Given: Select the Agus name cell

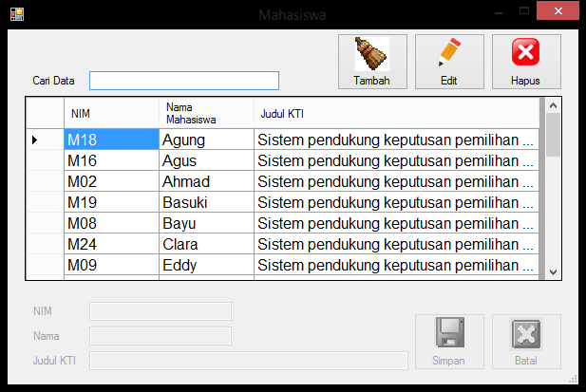Looking at the screenshot, I should 206,161.
